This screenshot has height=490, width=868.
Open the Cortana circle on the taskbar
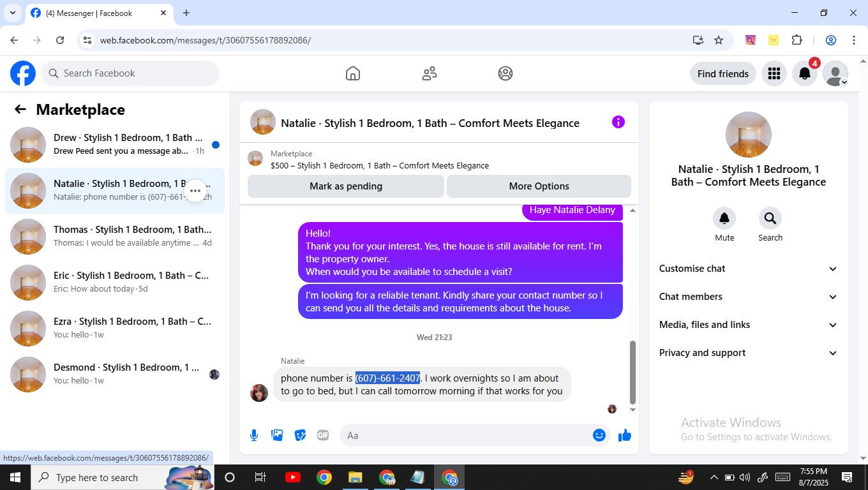[x=230, y=477]
